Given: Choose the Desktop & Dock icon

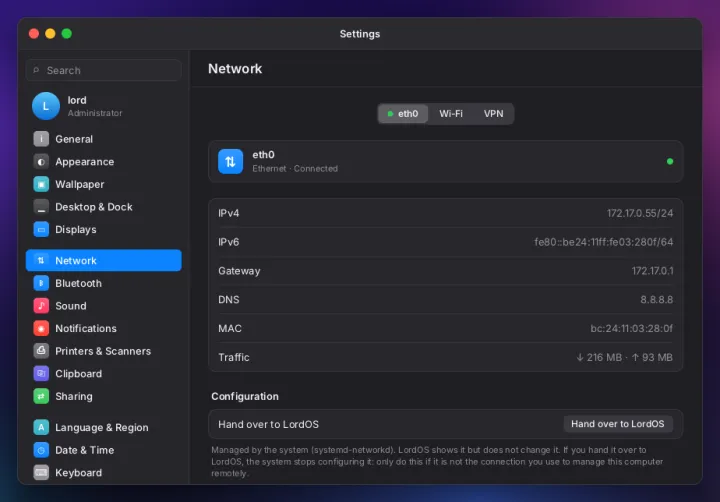Looking at the screenshot, I should pos(41,207).
